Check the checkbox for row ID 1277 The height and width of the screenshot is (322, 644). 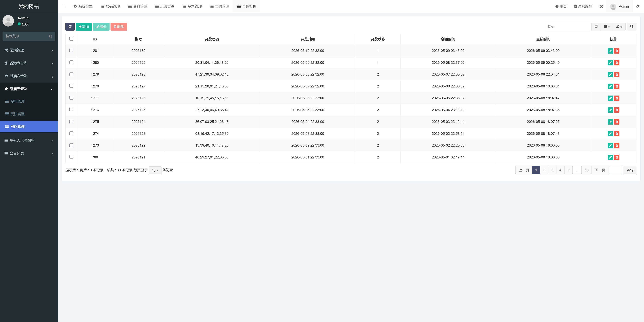(x=71, y=98)
